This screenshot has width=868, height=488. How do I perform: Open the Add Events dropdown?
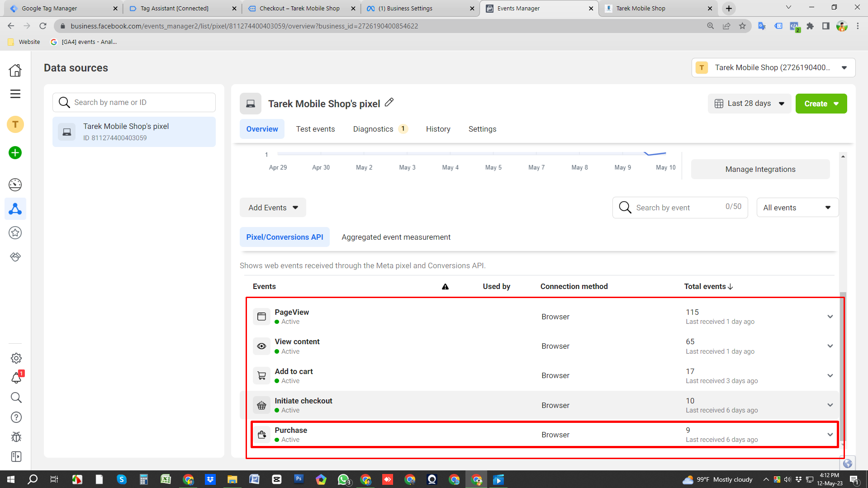point(273,208)
